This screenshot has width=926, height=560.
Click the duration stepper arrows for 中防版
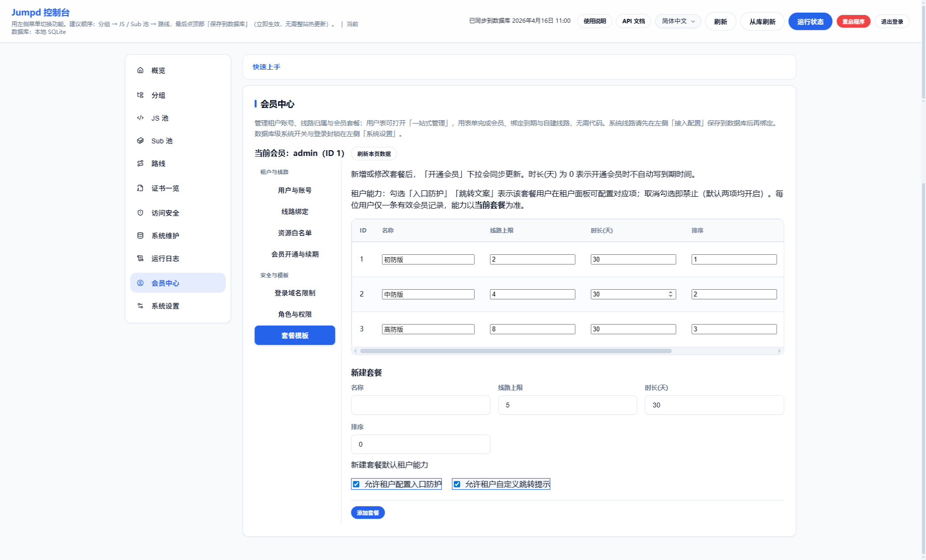(x=671, y=294)
